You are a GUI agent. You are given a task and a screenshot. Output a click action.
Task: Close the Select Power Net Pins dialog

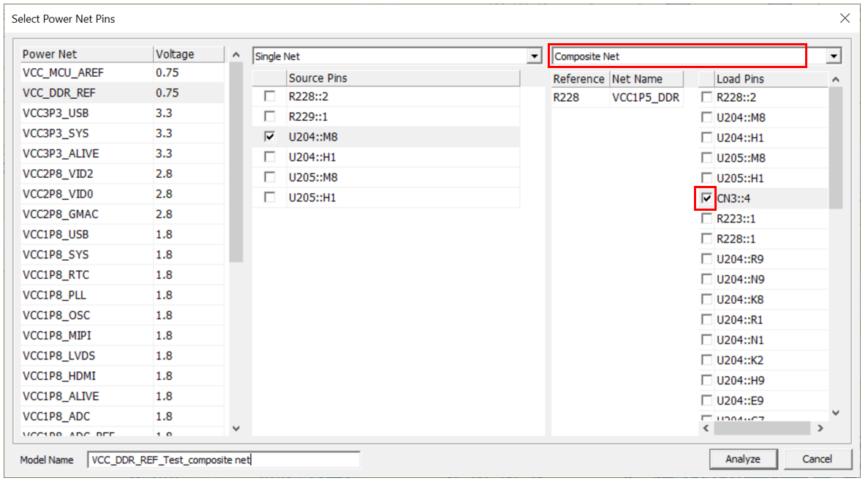[845, 18]
